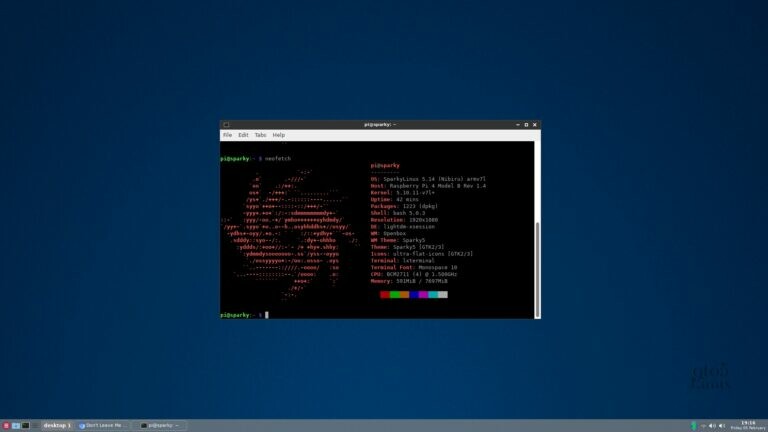Click the "Packages: 1223 (dpkg)" line
The image size is (768, 432).
pos(404,207)
